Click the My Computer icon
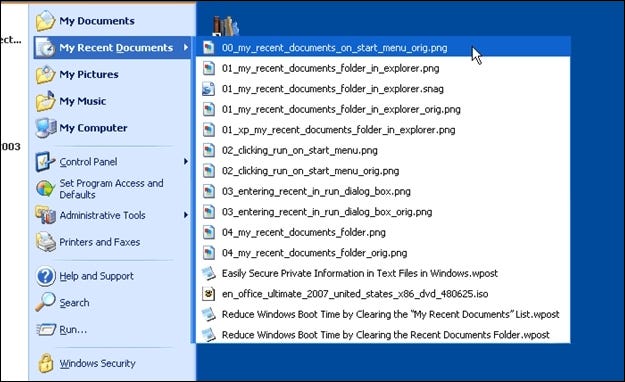This screenshot has width=625, height=382. 45,128
